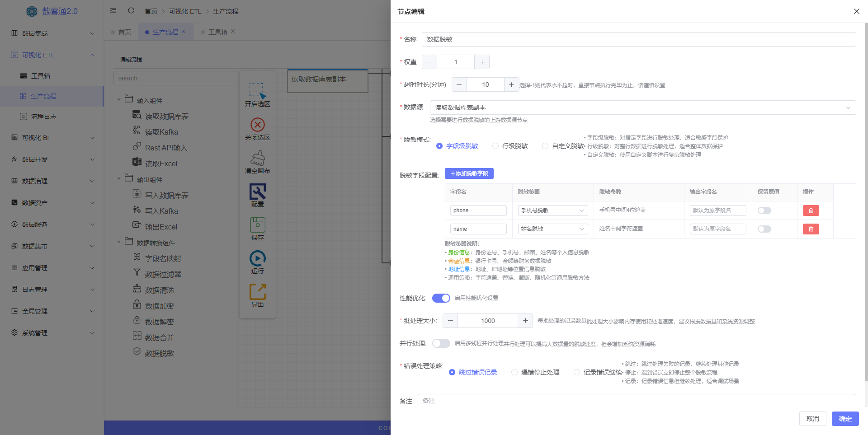Select the 写入数据库表 component icon

pyautogui.click(x=137, y=193)
